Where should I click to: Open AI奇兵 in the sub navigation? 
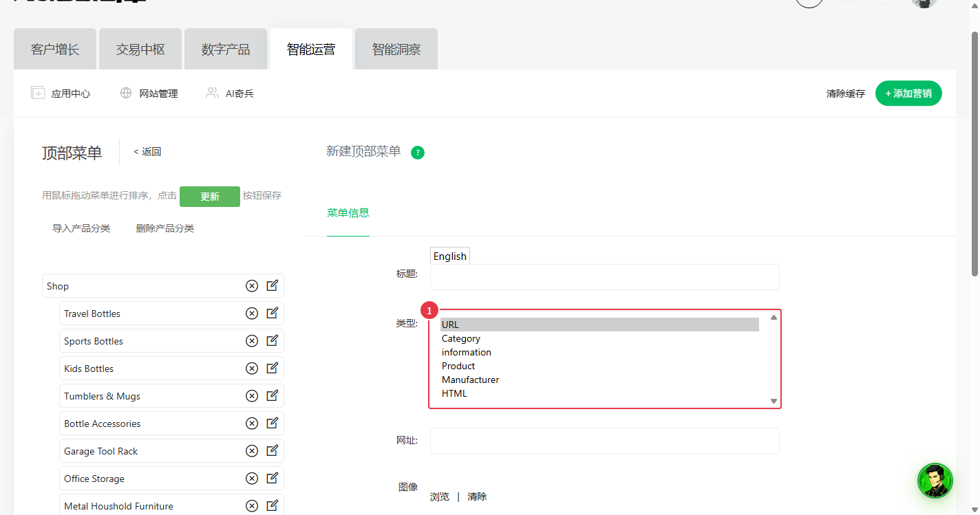(x=230, y=94)
